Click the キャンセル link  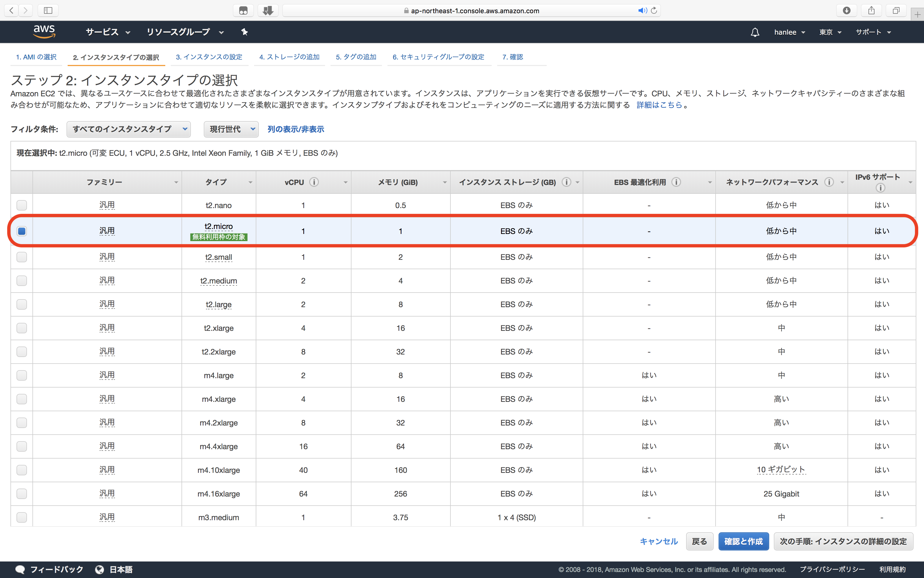pyautogui.click(x=659, y=541)
